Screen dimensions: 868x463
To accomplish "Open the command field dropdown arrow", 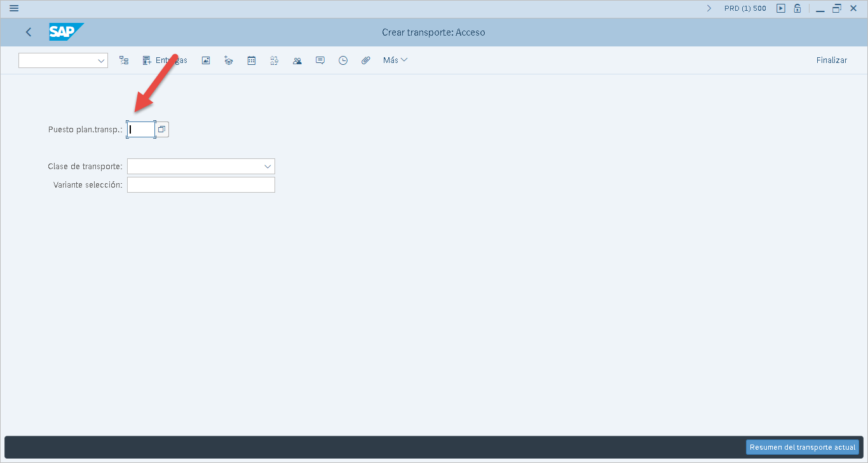I will pos(101,60).
